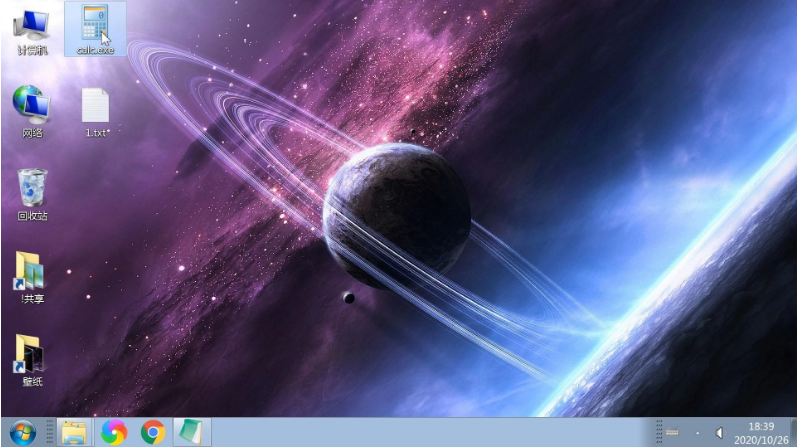Open the Windows Start menu orb
This screenshot has height=448, width=797.
[22, 432]
